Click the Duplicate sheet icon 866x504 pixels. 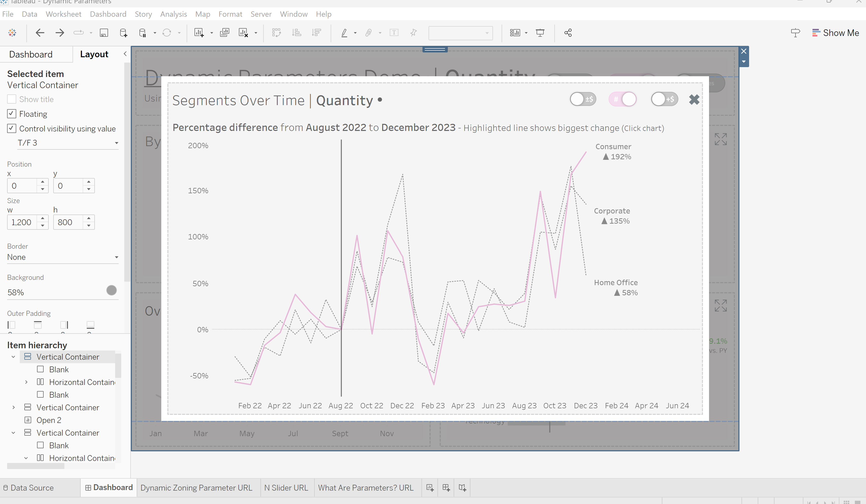pos(224,33)
